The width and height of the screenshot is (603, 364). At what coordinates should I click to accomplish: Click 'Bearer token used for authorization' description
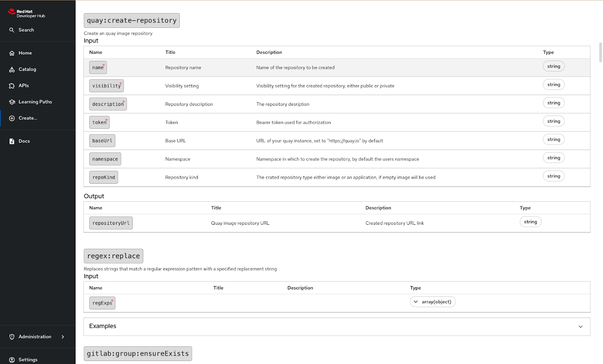point(294,122)
